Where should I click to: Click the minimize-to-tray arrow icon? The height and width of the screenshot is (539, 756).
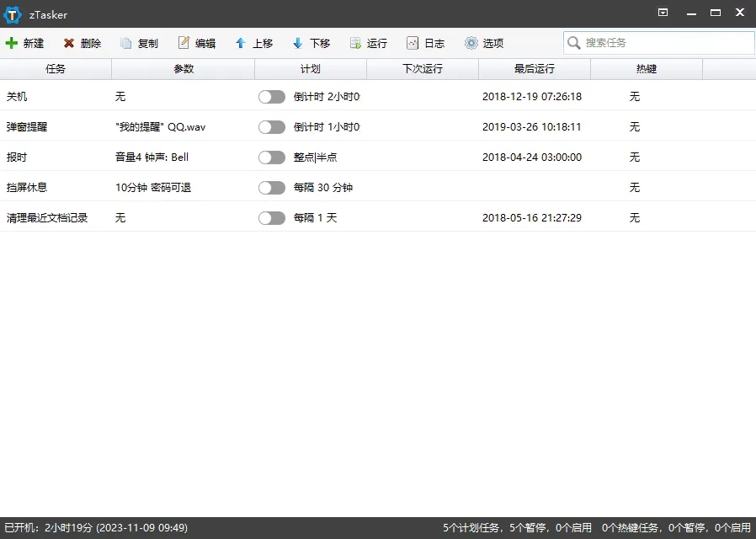point(663,13)
